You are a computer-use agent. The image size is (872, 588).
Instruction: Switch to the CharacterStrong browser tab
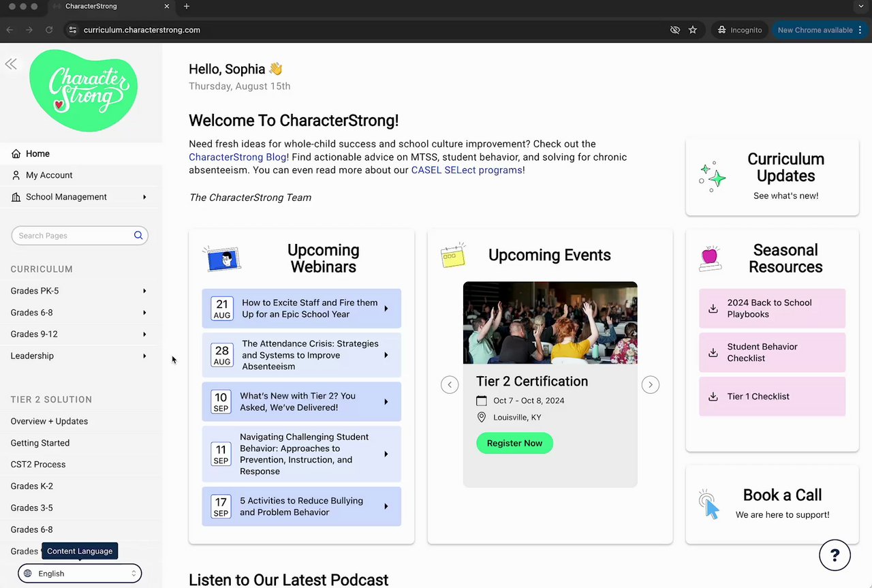click(112, 7)
